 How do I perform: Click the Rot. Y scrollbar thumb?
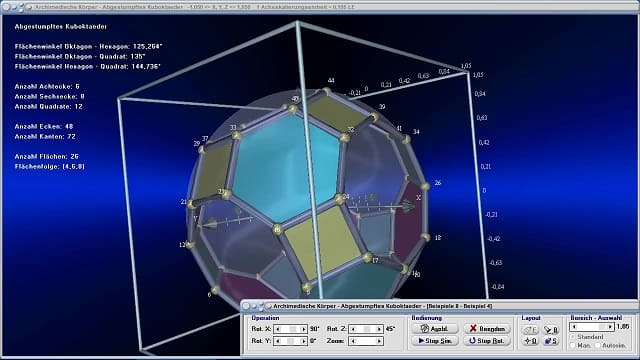tap(290, 341)
